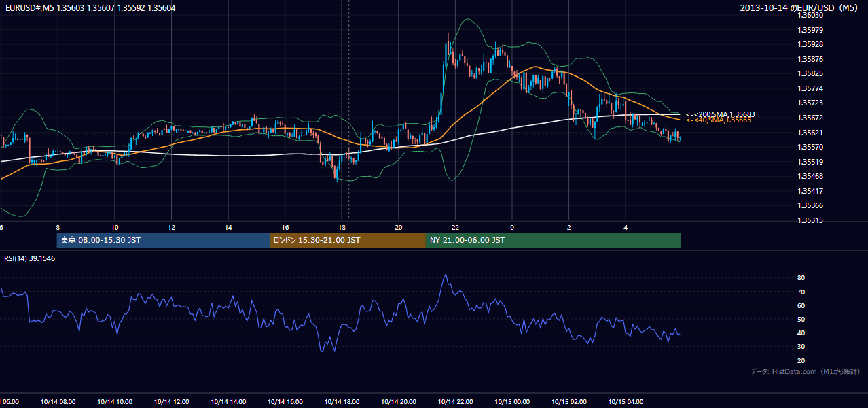The width and height of the screenshot is (868, 408).
Task: Click the 2013-10-14 EUR/USD (M5) title
Action: coord(800,7)
